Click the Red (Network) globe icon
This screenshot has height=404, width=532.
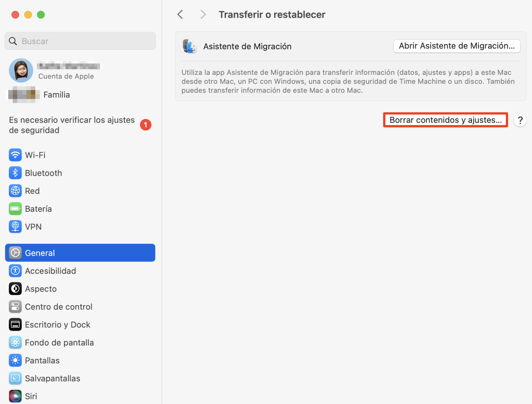[x=15, y=191]
